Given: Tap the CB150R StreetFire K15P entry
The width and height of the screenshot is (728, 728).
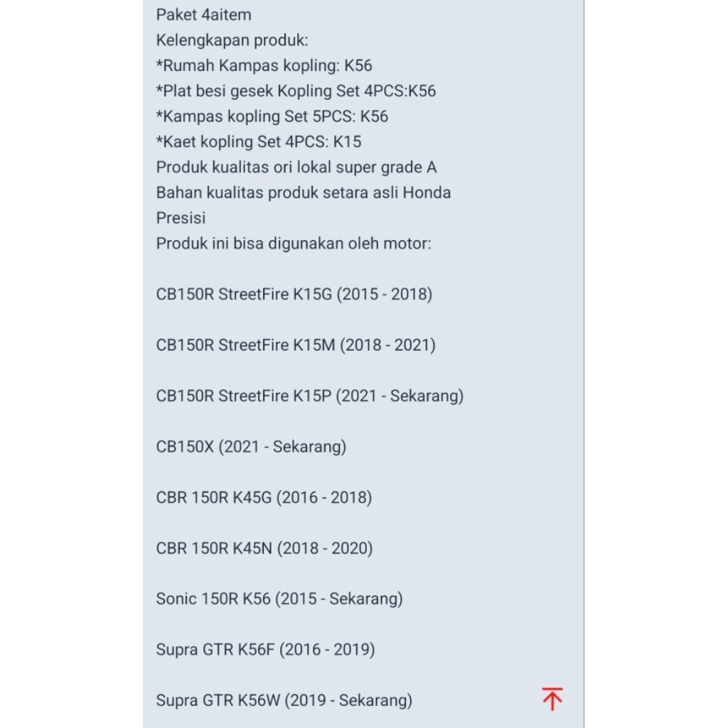Looking at the screenshot, I should 309,396.
